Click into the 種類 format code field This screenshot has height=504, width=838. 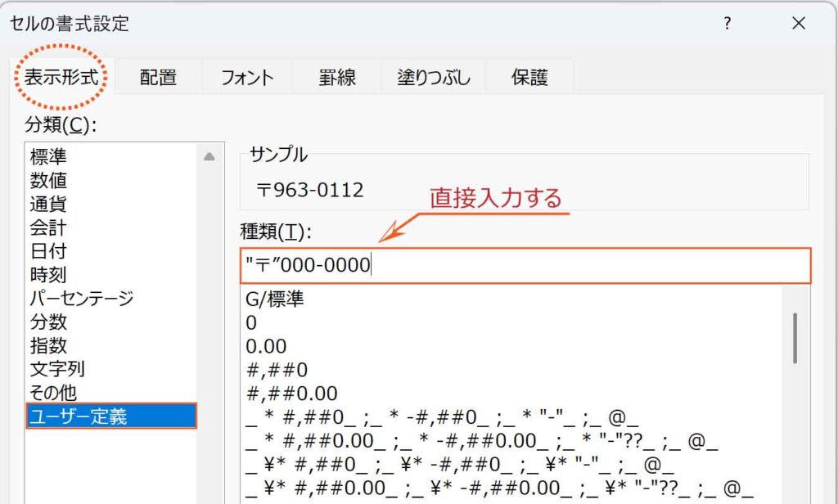pos(525,265)
